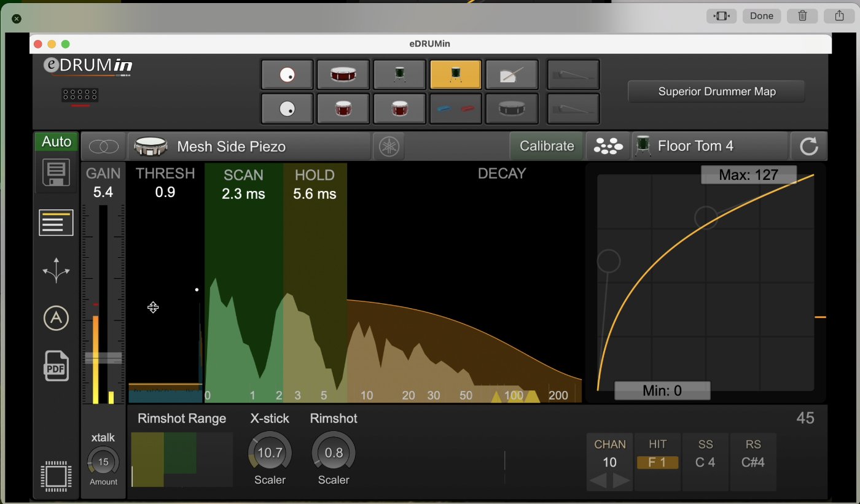Open the HIT note F 1 selector
This screenshot has width=860, height=504.
pyautogui.click(x=657, y=462)
